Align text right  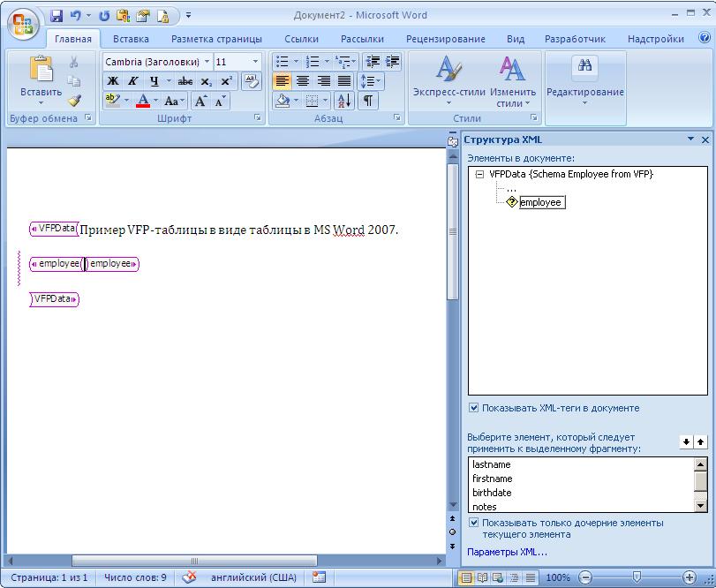[324, 81]
